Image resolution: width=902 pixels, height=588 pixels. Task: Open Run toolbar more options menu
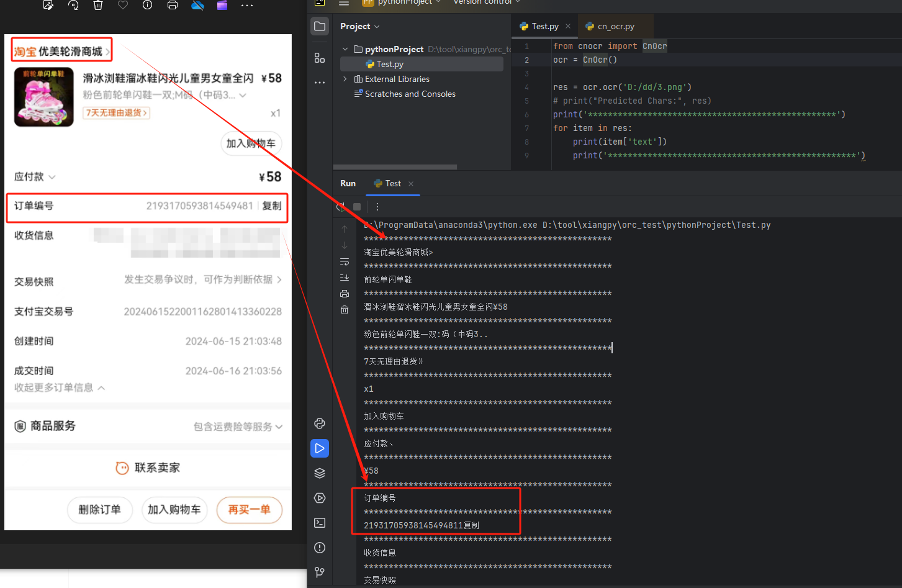[377, 207]
